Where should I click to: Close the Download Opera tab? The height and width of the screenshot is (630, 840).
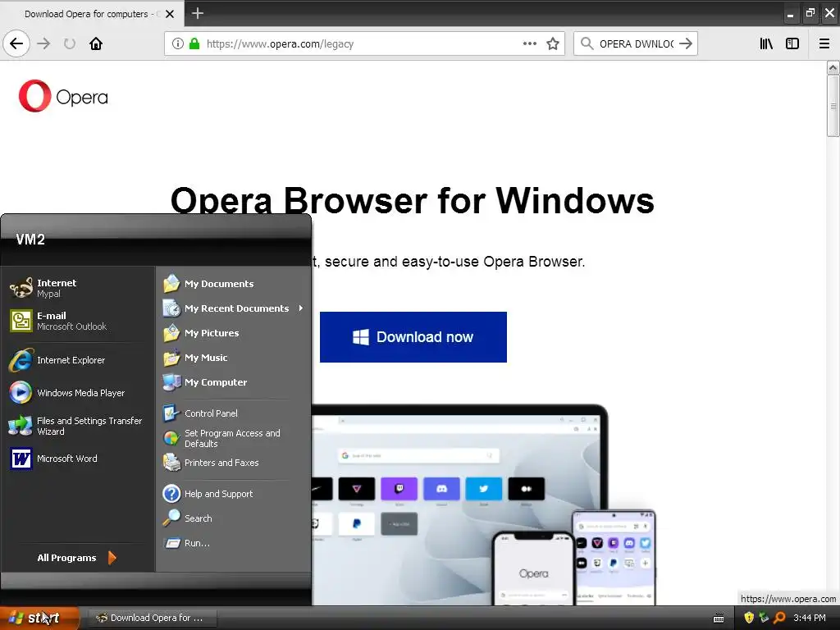pos(170,14)
